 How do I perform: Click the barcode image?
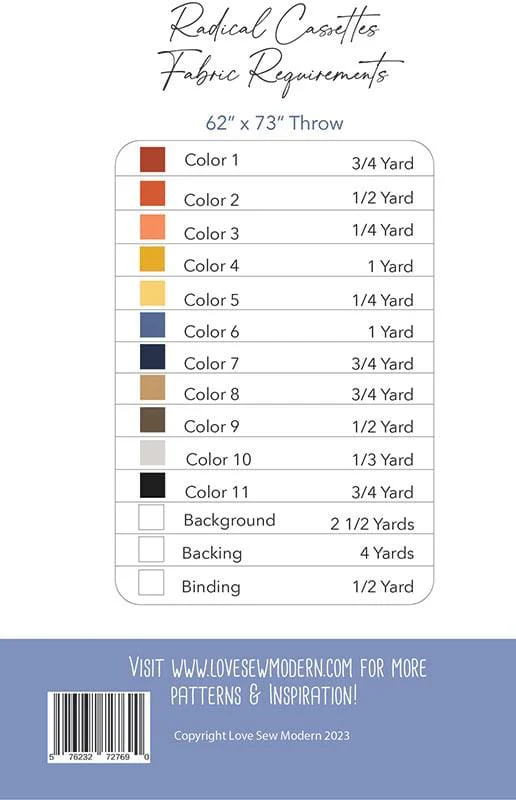pyautogui.click(x=99, y=728)
